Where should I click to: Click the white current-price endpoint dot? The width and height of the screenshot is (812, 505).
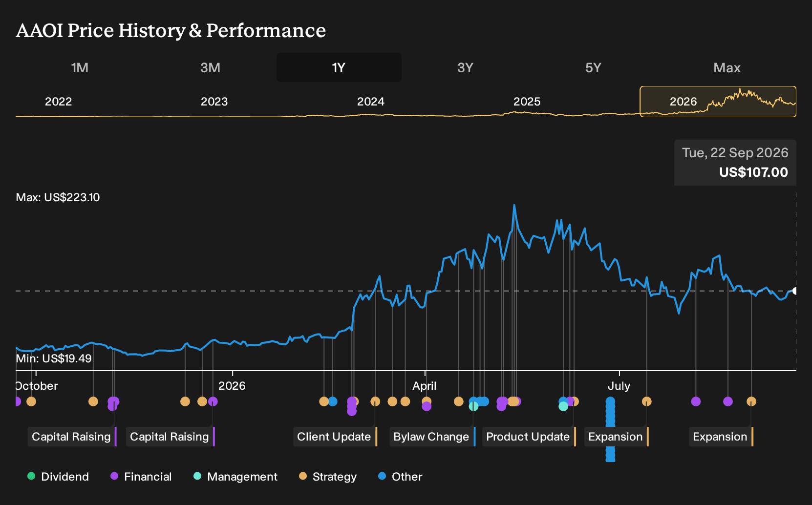795,291
